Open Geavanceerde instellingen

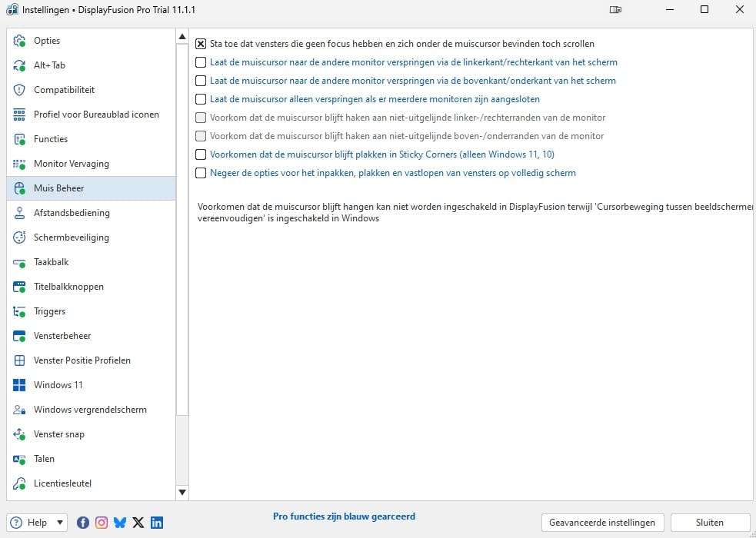(602, 523)
